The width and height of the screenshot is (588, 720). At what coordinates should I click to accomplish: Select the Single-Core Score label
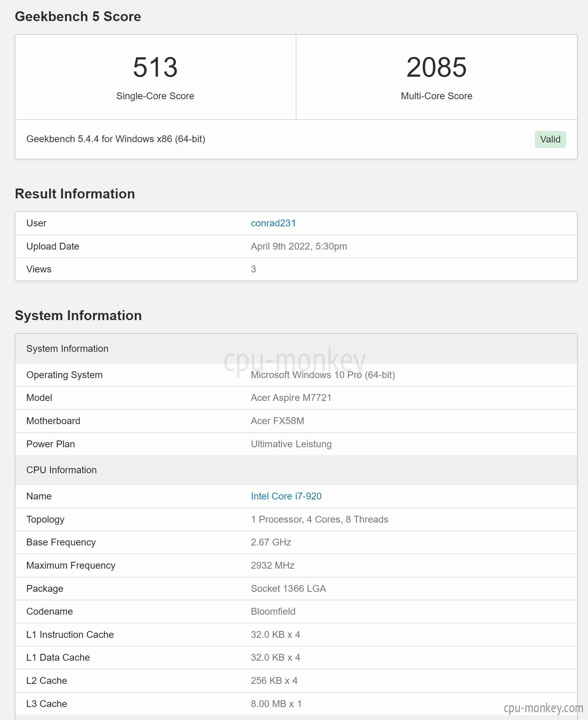tap(155, 96)
